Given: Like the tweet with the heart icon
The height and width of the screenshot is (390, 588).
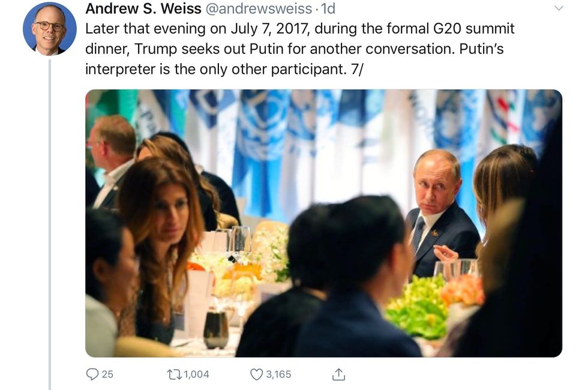Looking at the screenshot, I should (256, 374).
